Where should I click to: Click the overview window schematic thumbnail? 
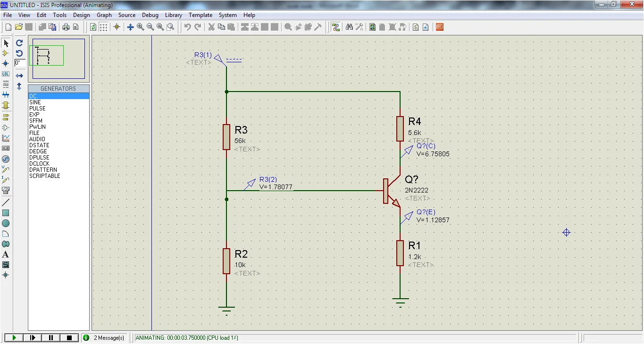click(59, 59)
